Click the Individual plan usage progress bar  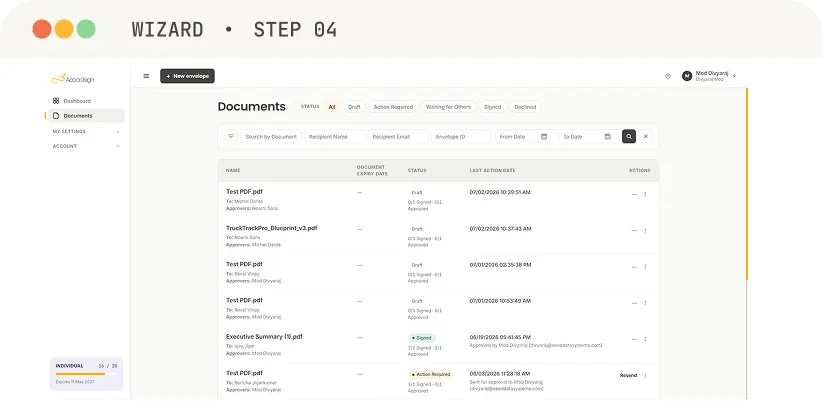pos(86,374)
